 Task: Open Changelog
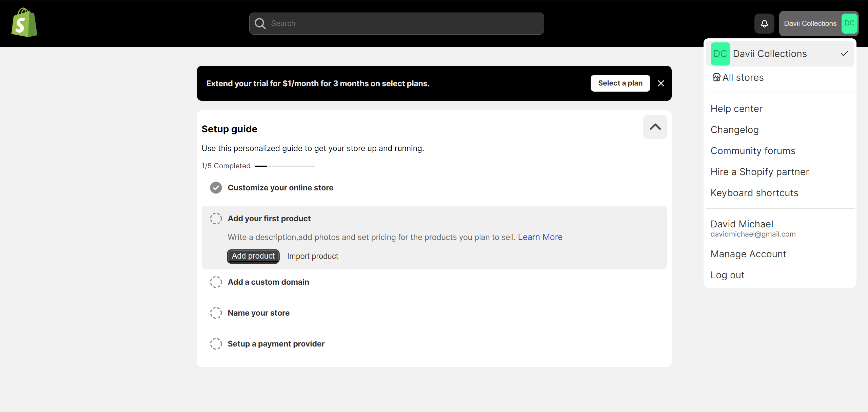[734, 130]
